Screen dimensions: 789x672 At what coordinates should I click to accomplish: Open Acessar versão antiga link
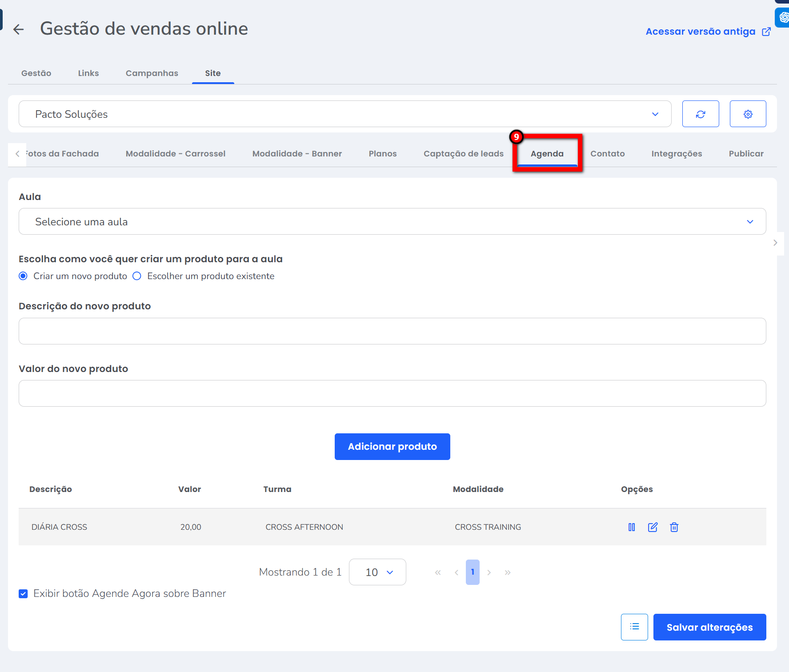pos(707,32)
